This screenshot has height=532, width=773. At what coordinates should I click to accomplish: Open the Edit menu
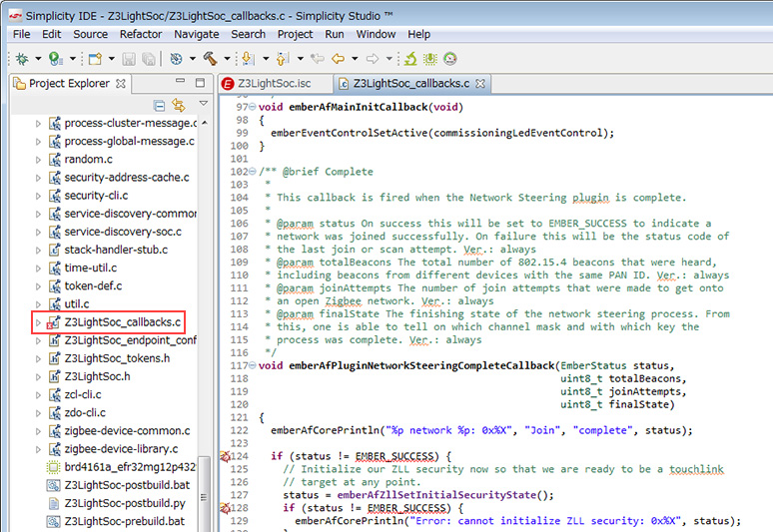[51, 34]
